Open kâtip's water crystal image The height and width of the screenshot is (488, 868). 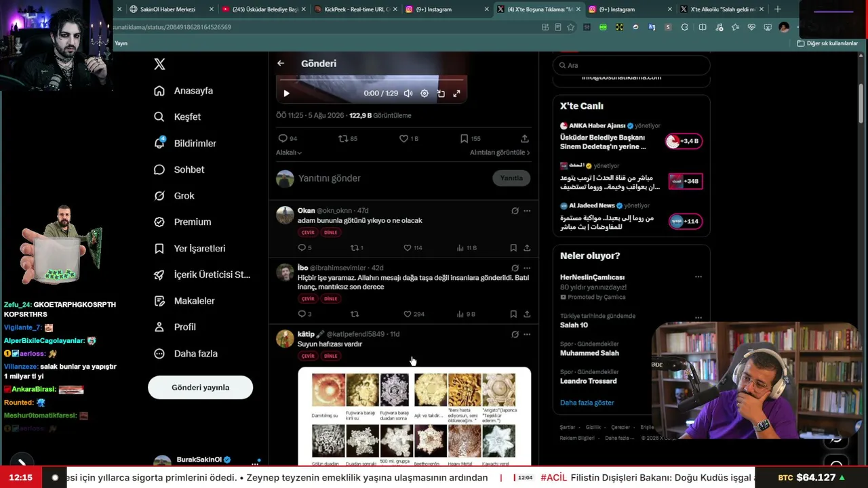pyautogui.click(x=414, y=416)
